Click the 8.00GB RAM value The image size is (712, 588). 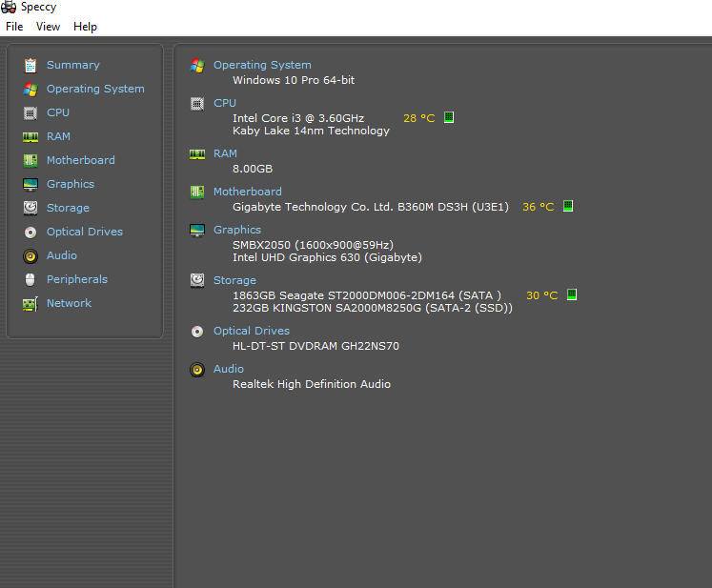pos(253,169)
